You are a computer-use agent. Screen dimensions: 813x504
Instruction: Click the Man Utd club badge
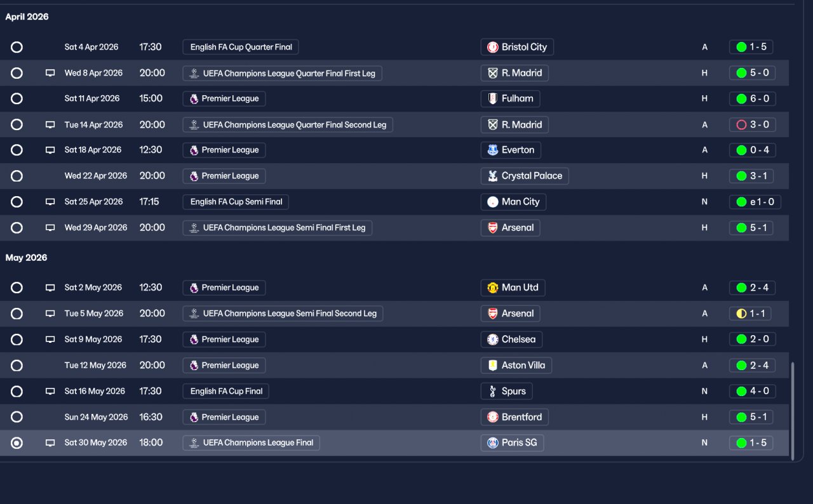click(492, 288)
